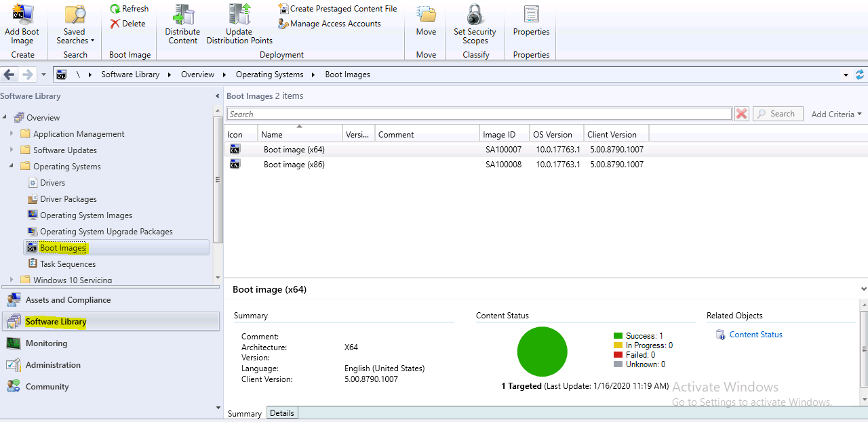Open Operating System Images node

pos(80,215)
